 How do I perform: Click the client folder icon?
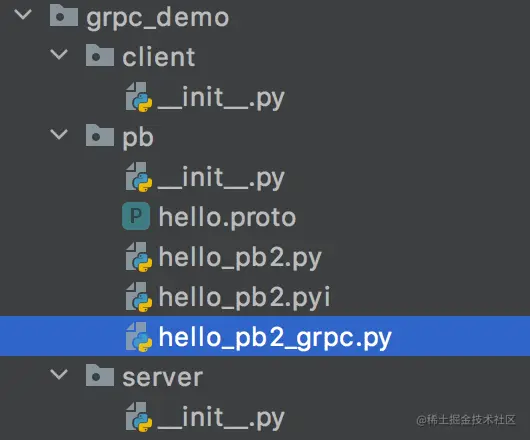point(100,55)
